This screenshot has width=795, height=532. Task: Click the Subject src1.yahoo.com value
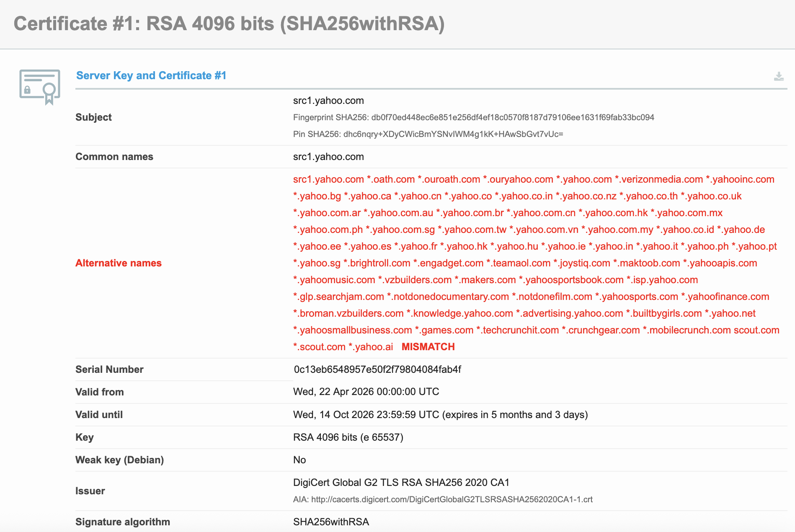(328, 101)
